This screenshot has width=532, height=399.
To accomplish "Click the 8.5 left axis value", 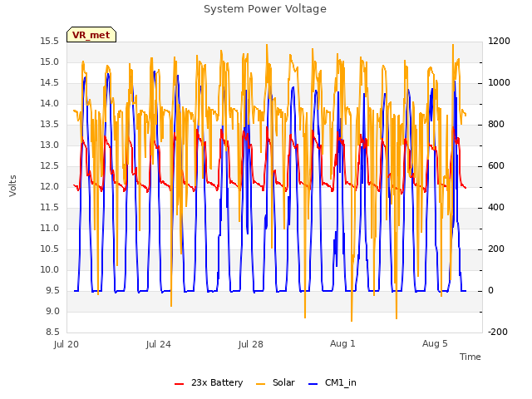I will pyautogui.click(x=52, y=332).
